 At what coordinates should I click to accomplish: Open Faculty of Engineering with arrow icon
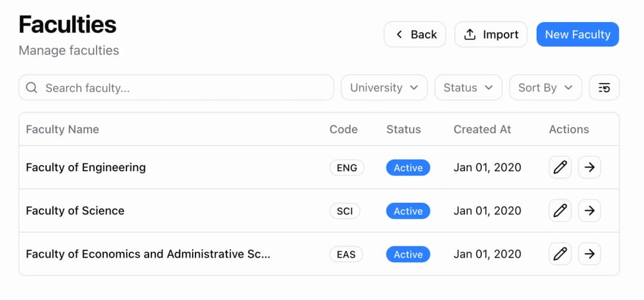[x=590, y=168]
